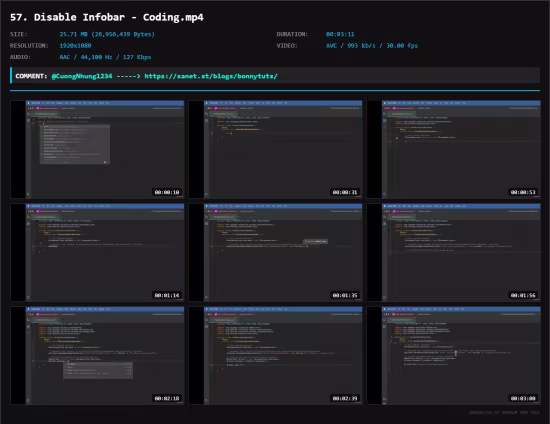
Task: Select the @CuongNhung1234 username text
Action: pyautogui.click(x=82, y=76)
